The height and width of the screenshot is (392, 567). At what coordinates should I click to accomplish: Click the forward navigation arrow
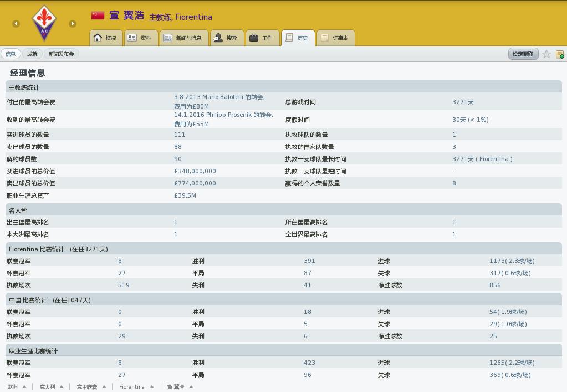(x=73, y=23)
